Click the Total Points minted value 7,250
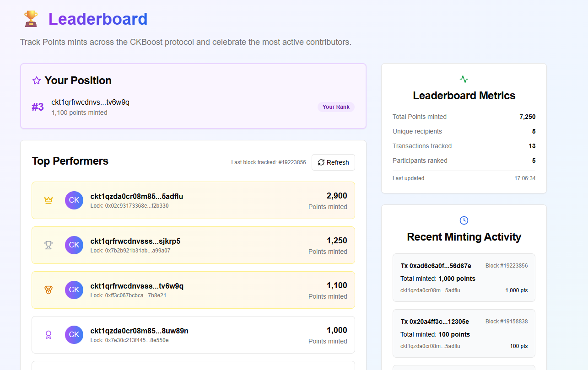This screenshot has height=370, width=588. tap(527, 117)
